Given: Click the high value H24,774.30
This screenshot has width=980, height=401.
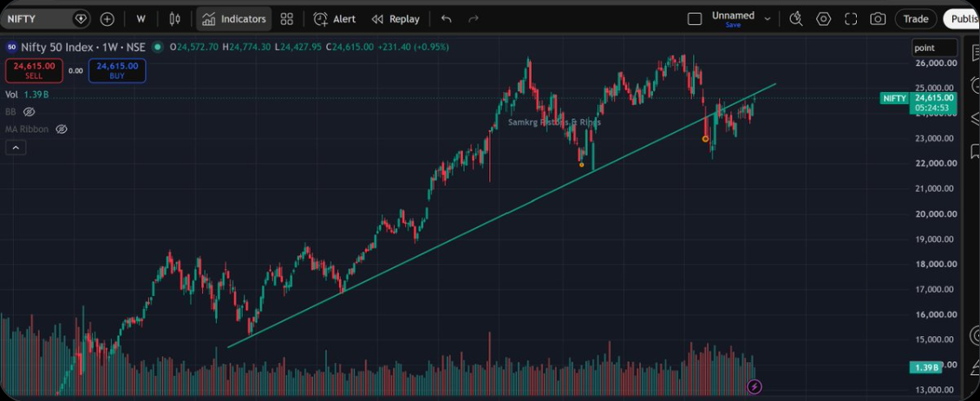Looking at the screenshot, I should [247, 47].
